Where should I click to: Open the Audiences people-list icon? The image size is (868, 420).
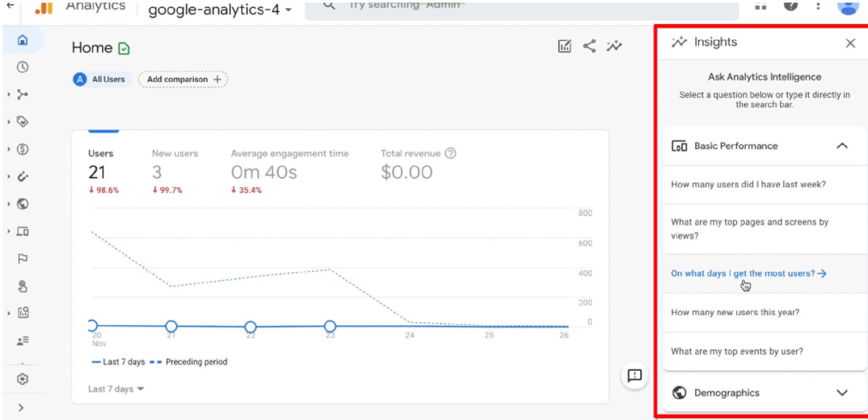[x=23, y=341]
